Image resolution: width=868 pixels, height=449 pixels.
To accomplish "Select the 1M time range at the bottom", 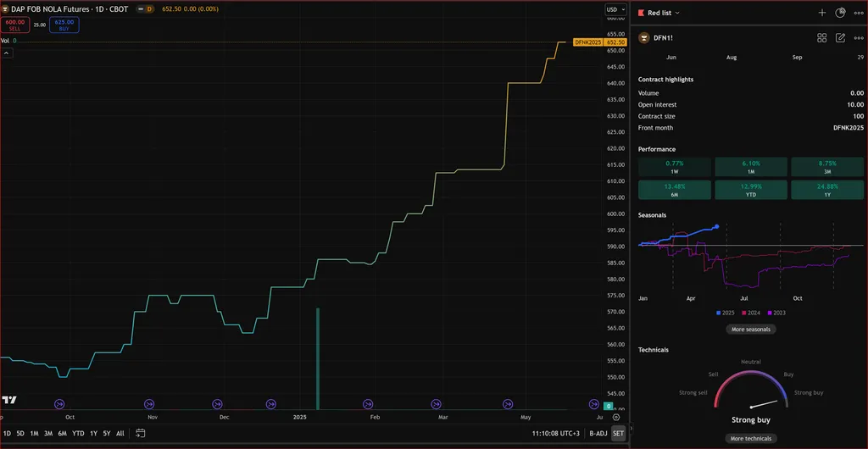I will 34,434.
